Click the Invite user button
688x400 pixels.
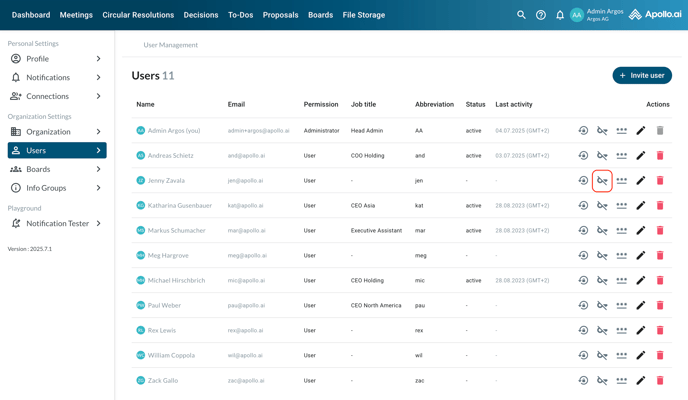coord(642,75)
